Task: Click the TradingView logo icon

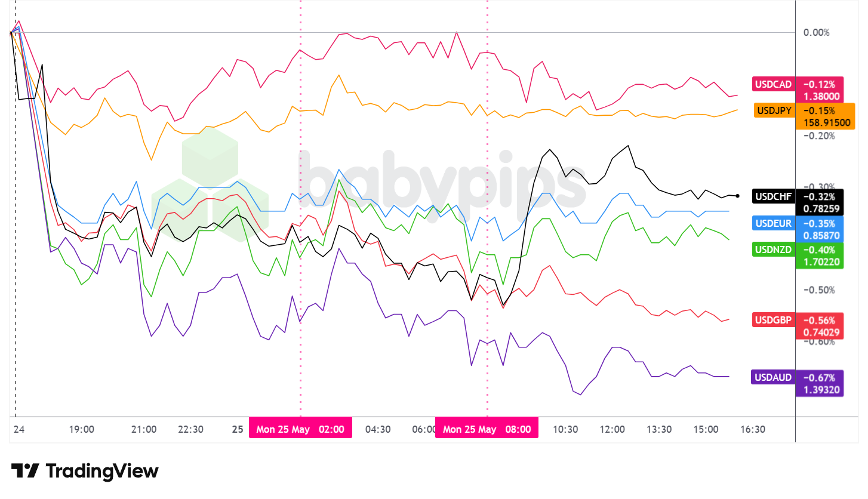Action: pos(26,471)
